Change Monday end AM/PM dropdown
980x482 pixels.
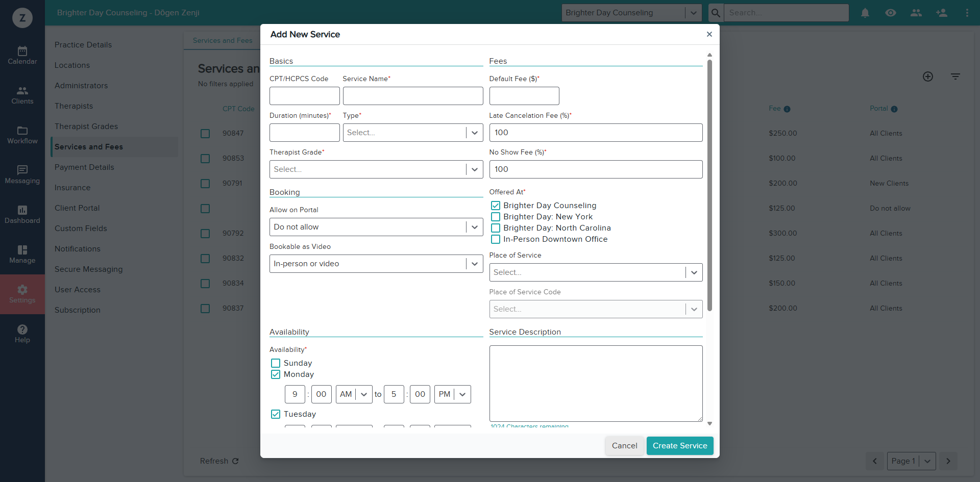point(453,394)
